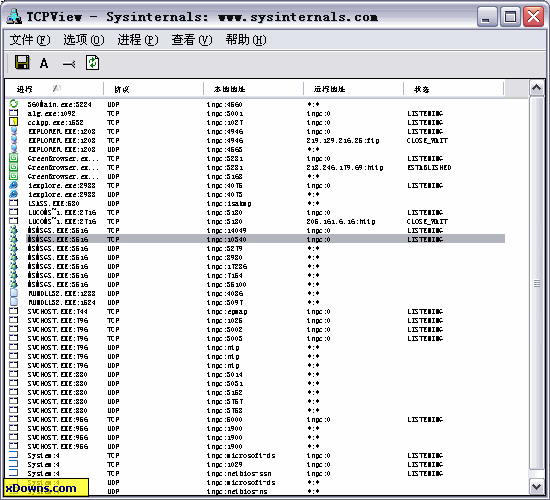Click the SVCHOST.EXE:744 process icon
The image size is (550, 500).
(13, 311)
